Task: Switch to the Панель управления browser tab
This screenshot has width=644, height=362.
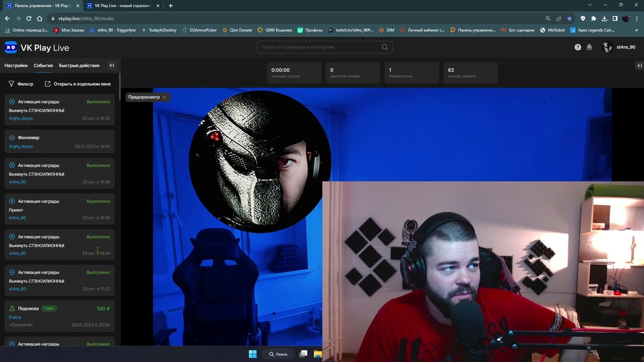Action: point(42,6)
